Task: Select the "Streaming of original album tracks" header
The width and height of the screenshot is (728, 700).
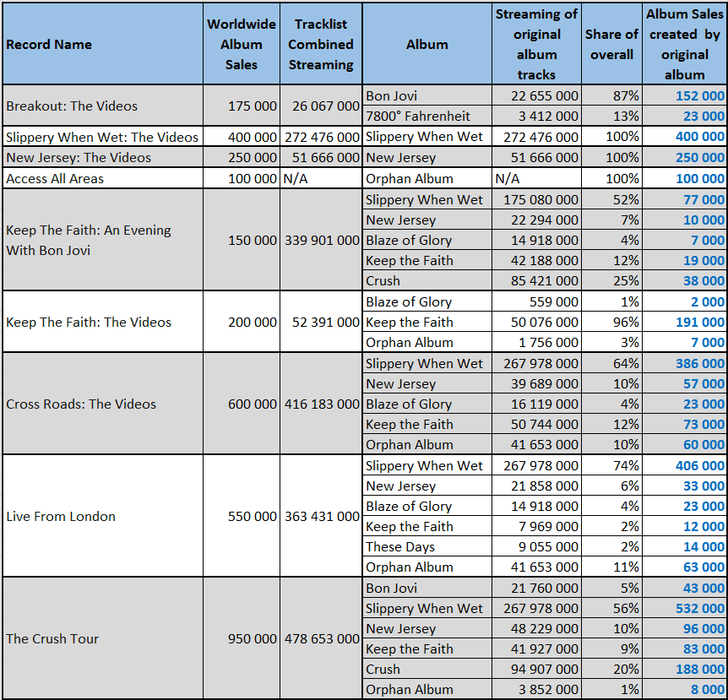Action: tap(536, 44)
